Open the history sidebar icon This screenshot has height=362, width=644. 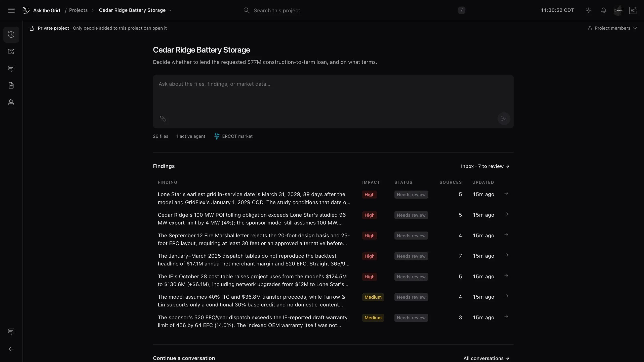[11, 35]
